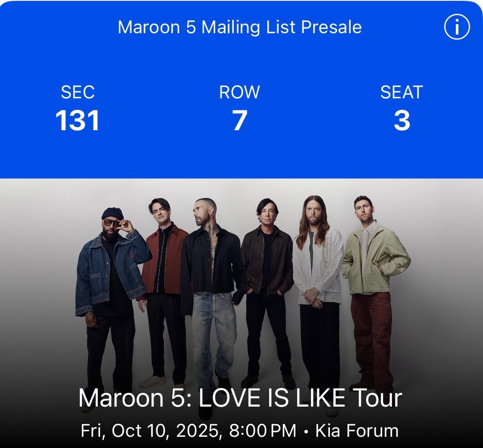Select the SEC label
The height and width of the screenshot is (448, 483).
coord(78,92)
